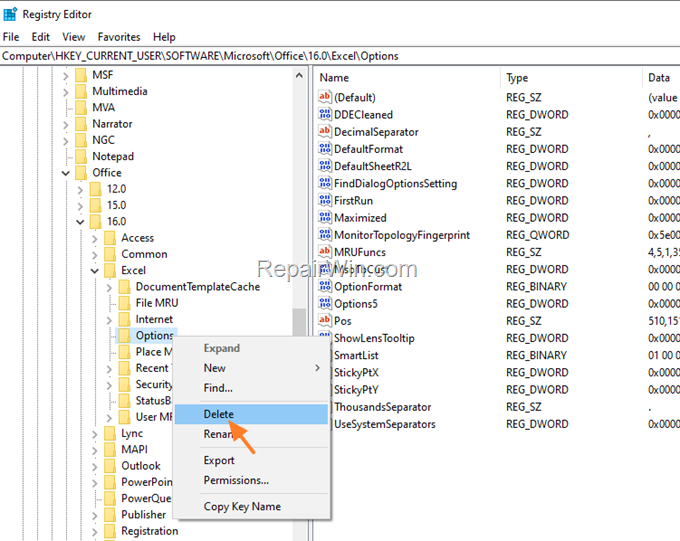Click the DecimalSeparator string value icon
680x541 pixels.
pos(325,131)
